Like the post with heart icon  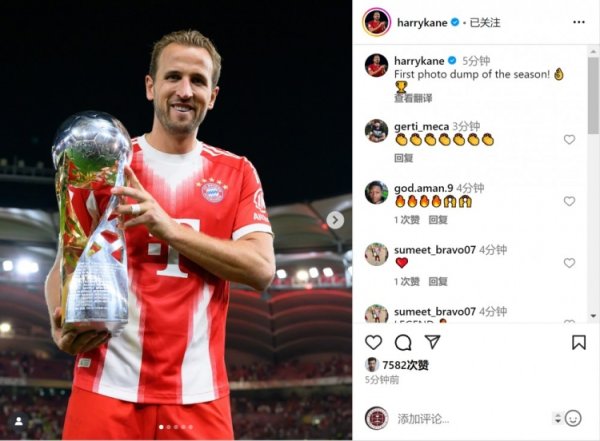pyautogui.click(x=373, y=342)
